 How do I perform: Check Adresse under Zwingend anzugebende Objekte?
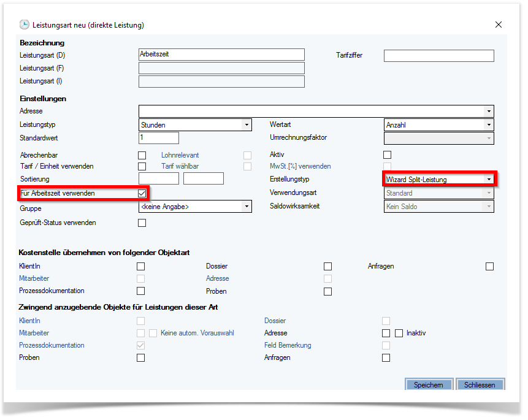coord(386,333)
